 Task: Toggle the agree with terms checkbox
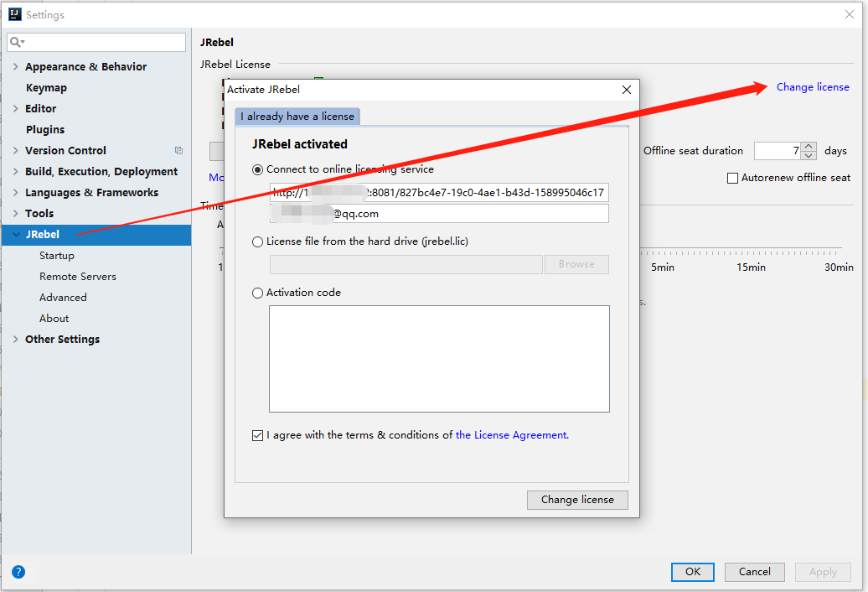(257, 435)
